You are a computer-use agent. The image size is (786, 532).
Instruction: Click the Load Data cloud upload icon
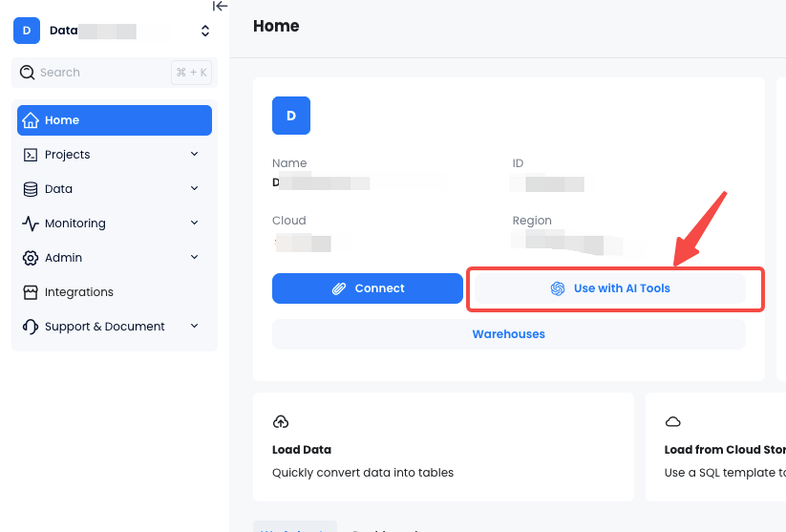tap(281, 421)
